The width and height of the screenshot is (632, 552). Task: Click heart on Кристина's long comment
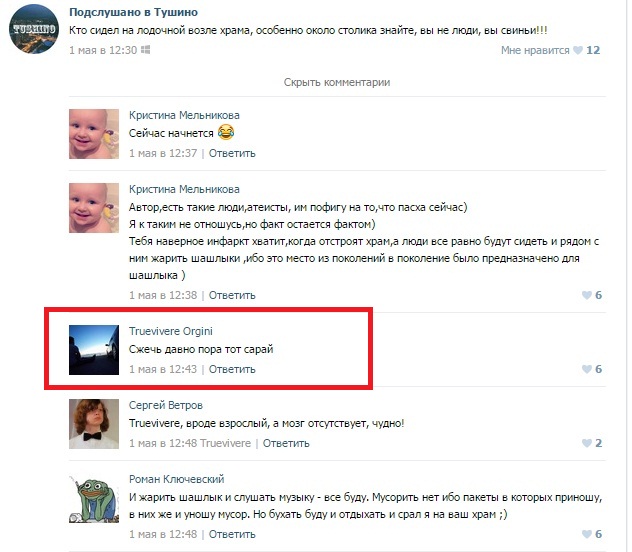587,295
